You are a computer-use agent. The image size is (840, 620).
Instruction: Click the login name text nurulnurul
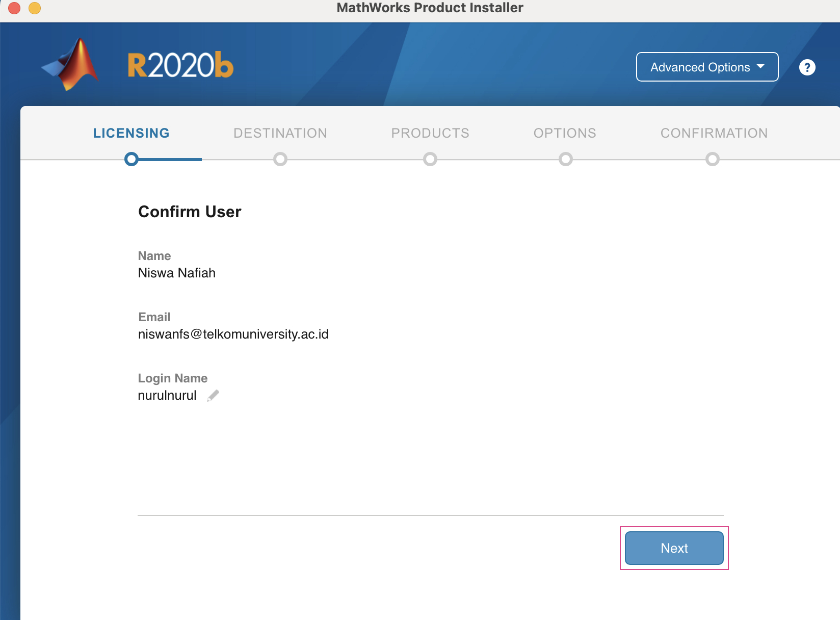167,396
